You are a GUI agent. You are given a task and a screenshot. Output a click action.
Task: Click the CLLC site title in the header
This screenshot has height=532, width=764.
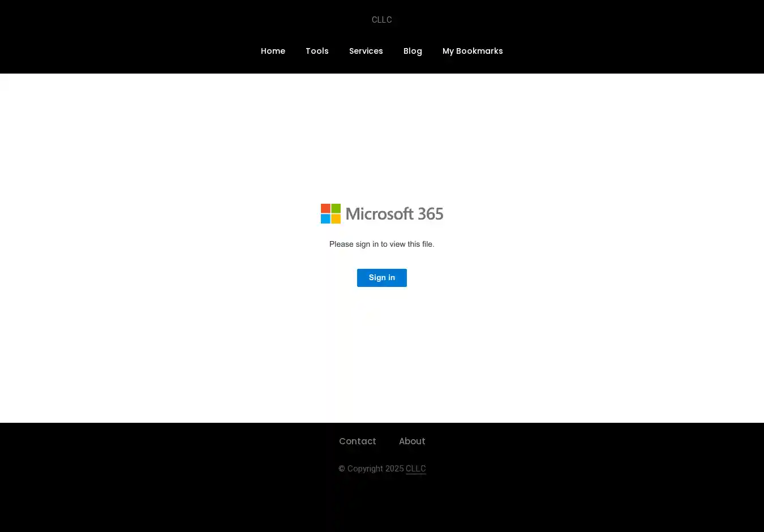pyautogui.click(x=381, y=20)
